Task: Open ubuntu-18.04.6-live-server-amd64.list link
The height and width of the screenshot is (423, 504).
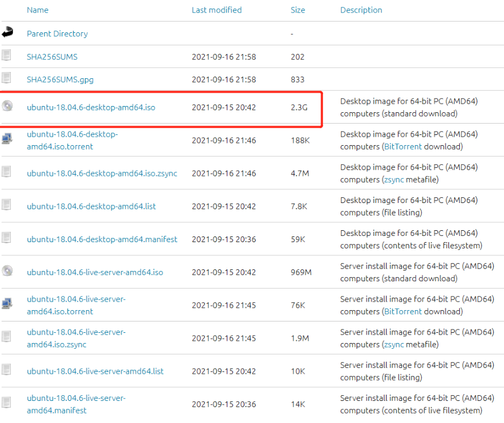Action: point(95,371)
